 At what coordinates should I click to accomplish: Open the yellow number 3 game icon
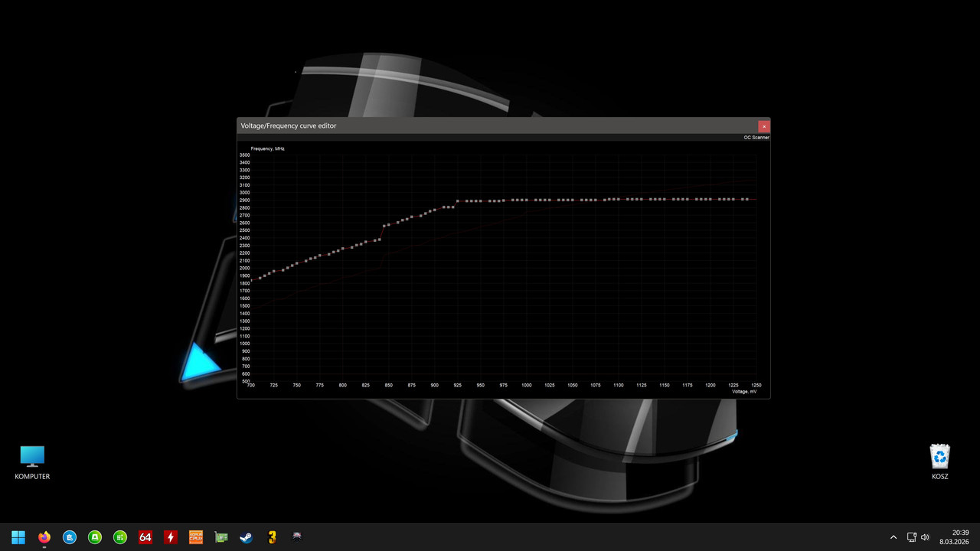pyautogui.click(x=271, y=537)
